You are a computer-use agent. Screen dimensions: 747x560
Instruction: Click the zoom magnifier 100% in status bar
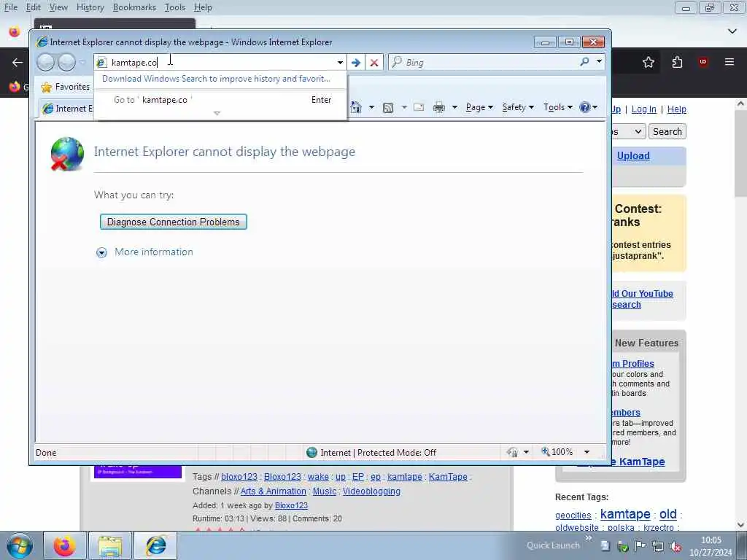coord(557,451)
